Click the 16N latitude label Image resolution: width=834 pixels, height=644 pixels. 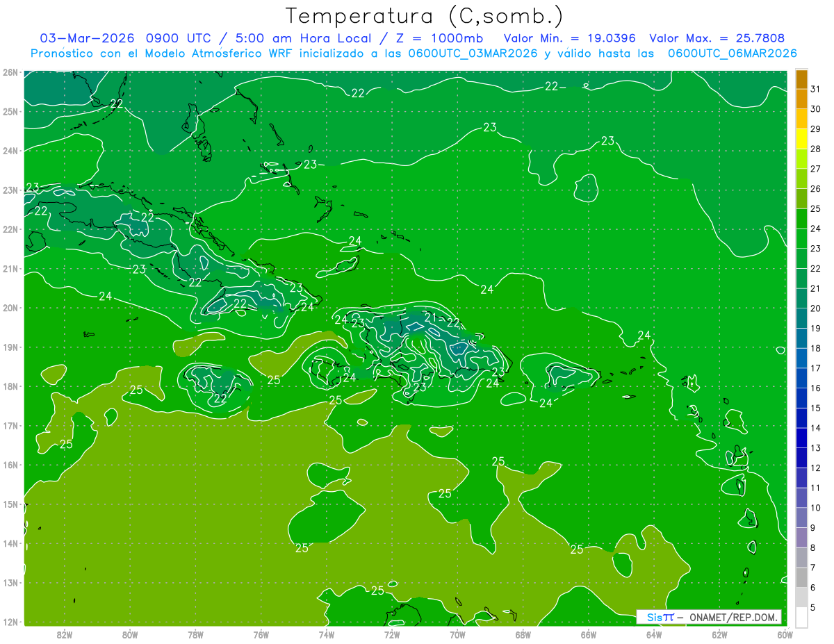[x=10, y=465]
